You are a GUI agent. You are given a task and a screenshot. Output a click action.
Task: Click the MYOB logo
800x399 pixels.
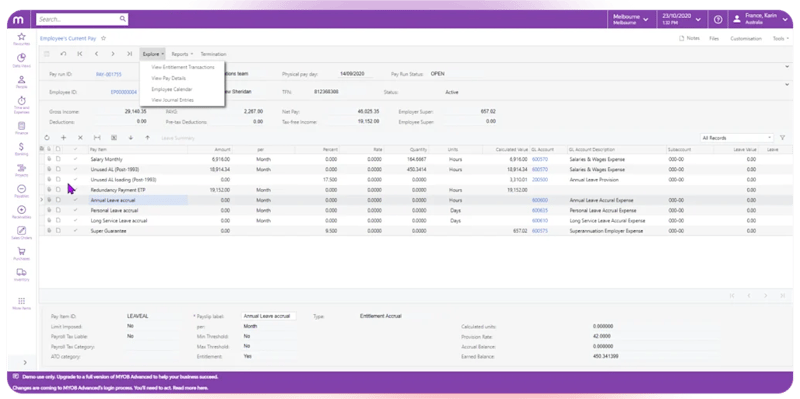coord(19,19)
